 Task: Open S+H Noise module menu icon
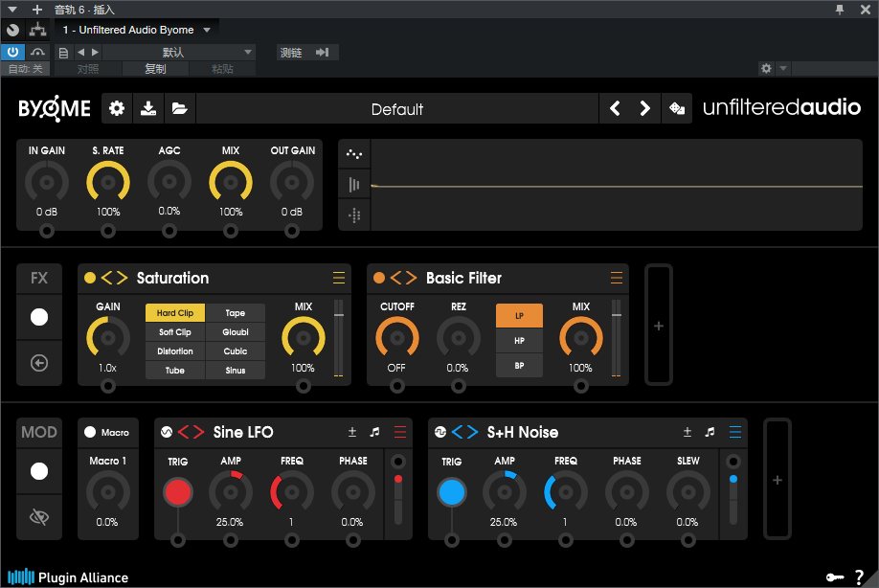[x=735, y=432]
